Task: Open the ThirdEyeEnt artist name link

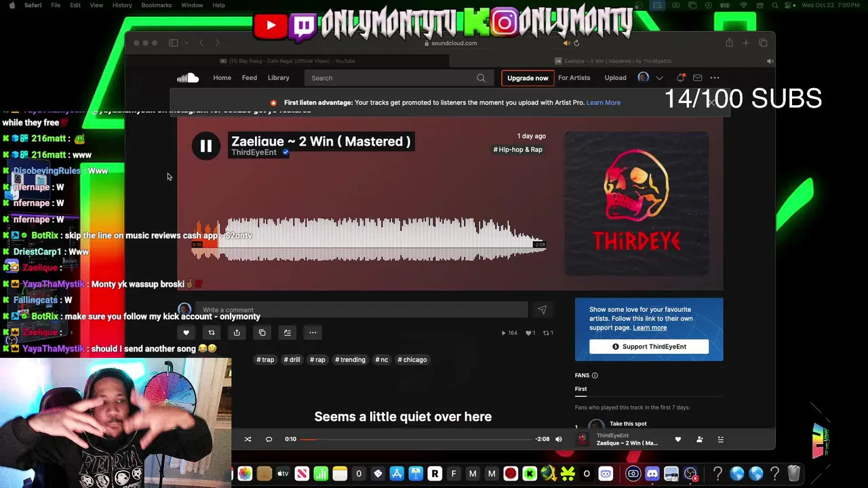Action: coord(254,152)
